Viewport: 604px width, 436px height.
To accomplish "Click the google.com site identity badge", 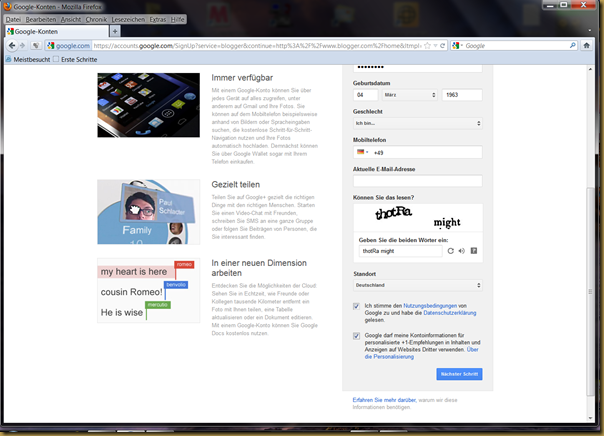I will pyautogui.click(x=68, y=45).
